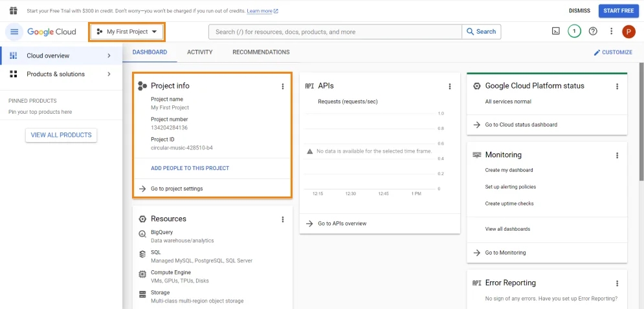This screenshot has height=309, width=644.
Task: Click Set up alerting policies link
Action: click(511, 187)
